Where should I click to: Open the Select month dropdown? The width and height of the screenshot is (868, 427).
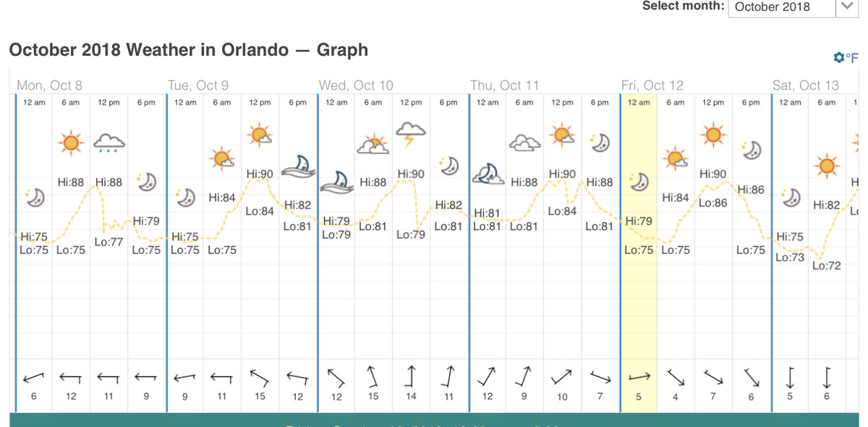(x=781, y=7)
